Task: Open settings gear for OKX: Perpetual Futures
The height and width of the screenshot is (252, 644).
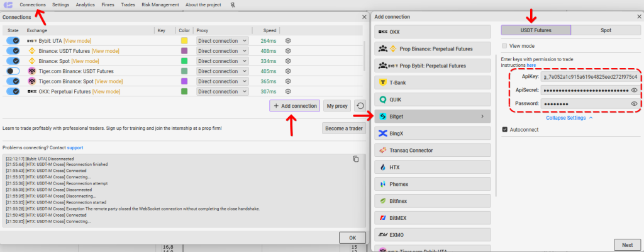Action: (x=288, y=91)
